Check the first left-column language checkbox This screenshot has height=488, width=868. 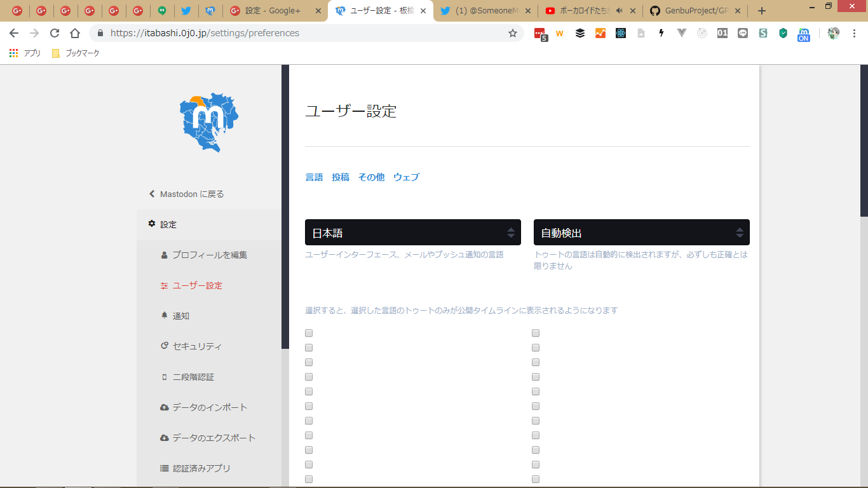tap(309, 333)
